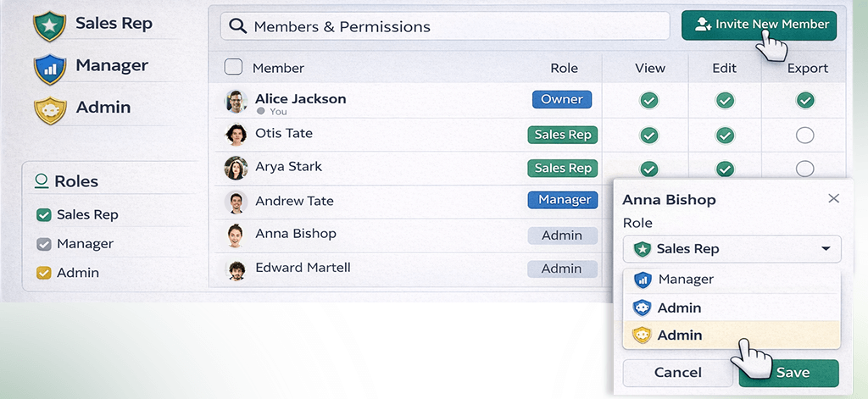Open Andrew Tate's avatar
Screen dimensions: 868x399
236,202
